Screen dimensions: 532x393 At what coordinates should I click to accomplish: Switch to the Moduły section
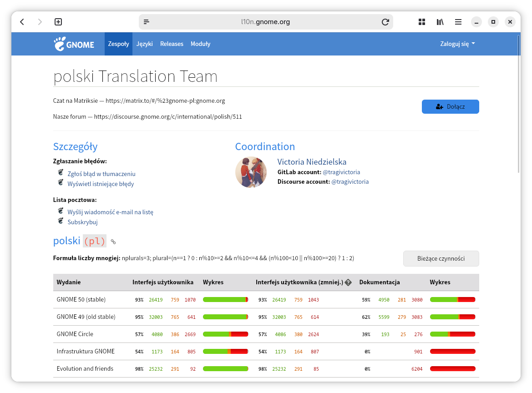point(200,44)
